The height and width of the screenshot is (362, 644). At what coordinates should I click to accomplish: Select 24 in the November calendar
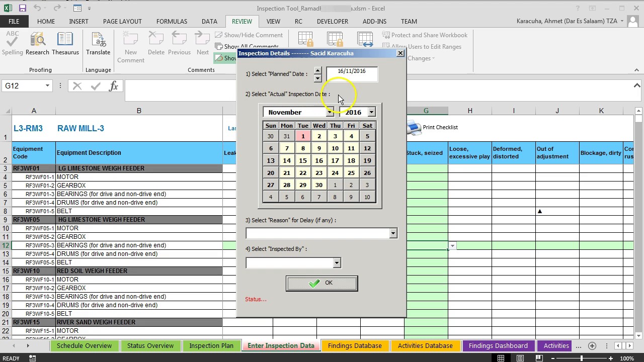coord(335,173)
